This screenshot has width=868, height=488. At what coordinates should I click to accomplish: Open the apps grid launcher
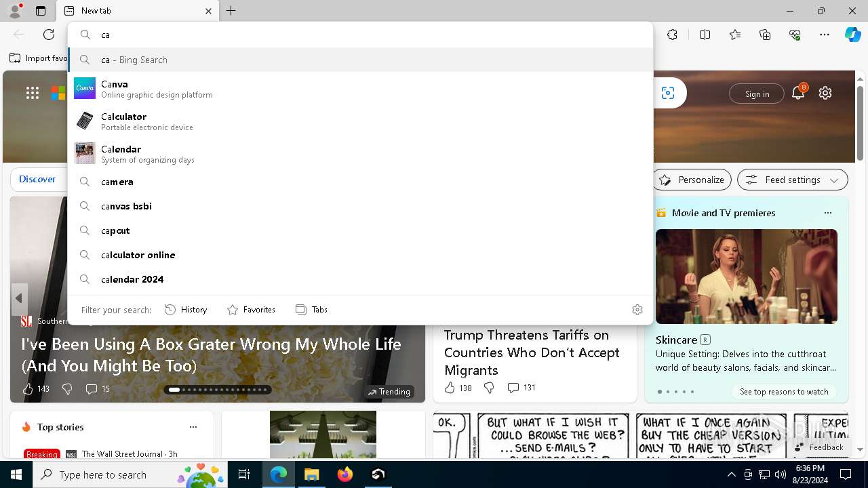click(33, 94)
